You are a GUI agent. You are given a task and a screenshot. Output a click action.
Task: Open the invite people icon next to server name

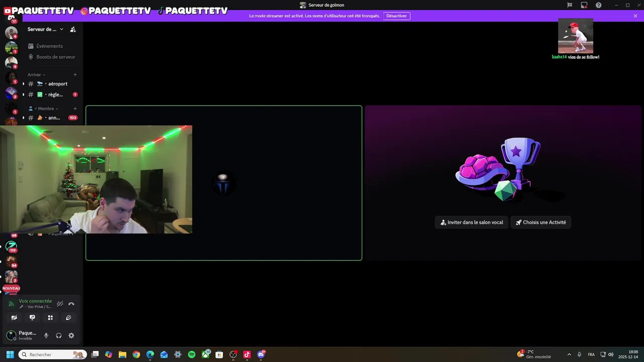tap(73, 29)
